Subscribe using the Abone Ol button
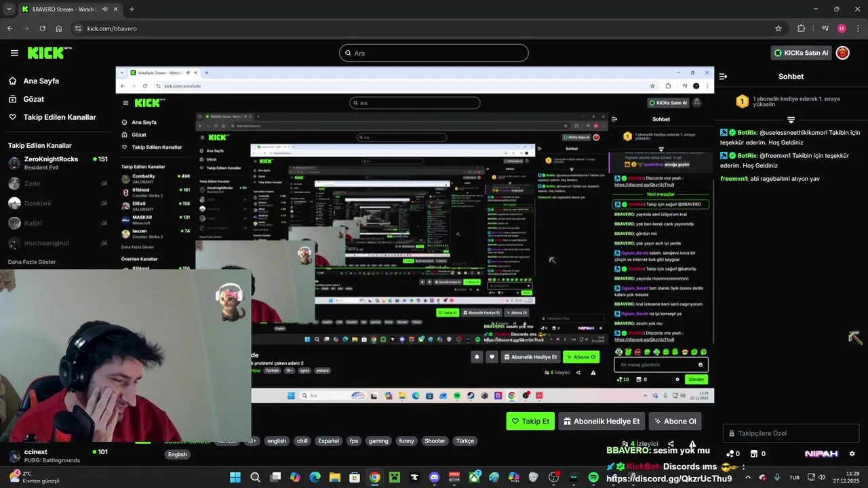This screenshot has width=868, height=488. tap(675, 421)
